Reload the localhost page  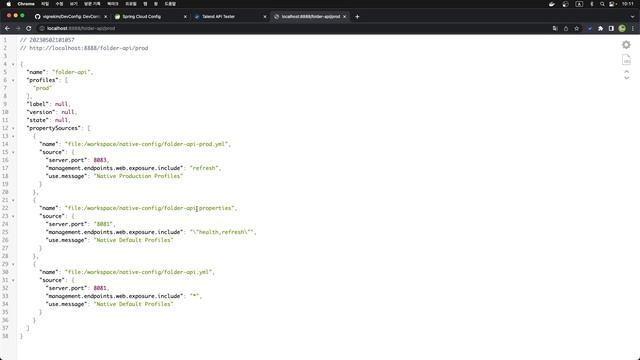[x=29, y=29]
